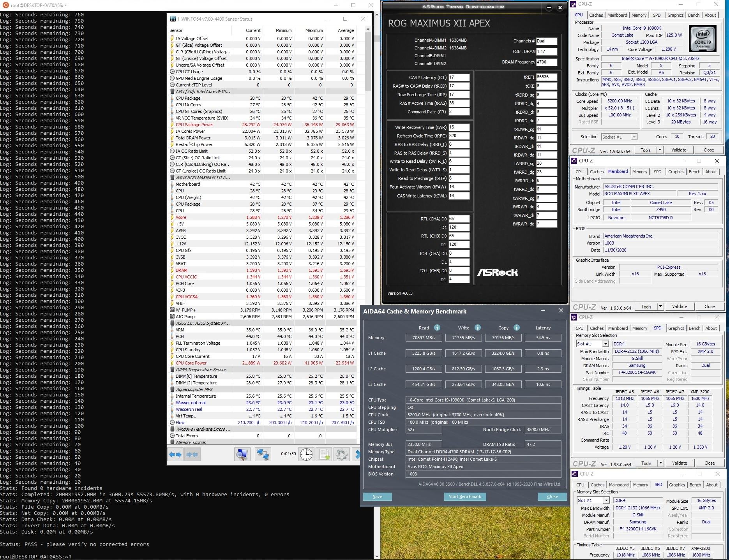The height and width of the screenshot is (560, 729).
Task: Click lightning icon on CPU Package Power row
Action: [172, 125]
